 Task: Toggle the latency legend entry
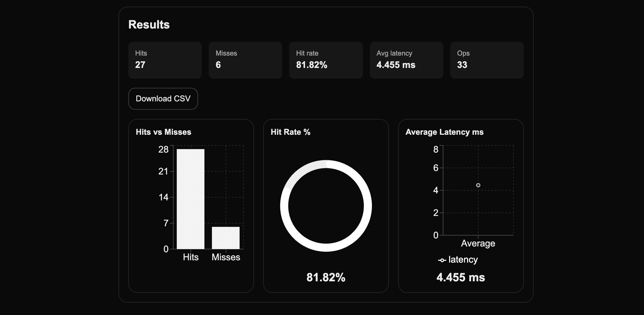[x=463, y=260]
